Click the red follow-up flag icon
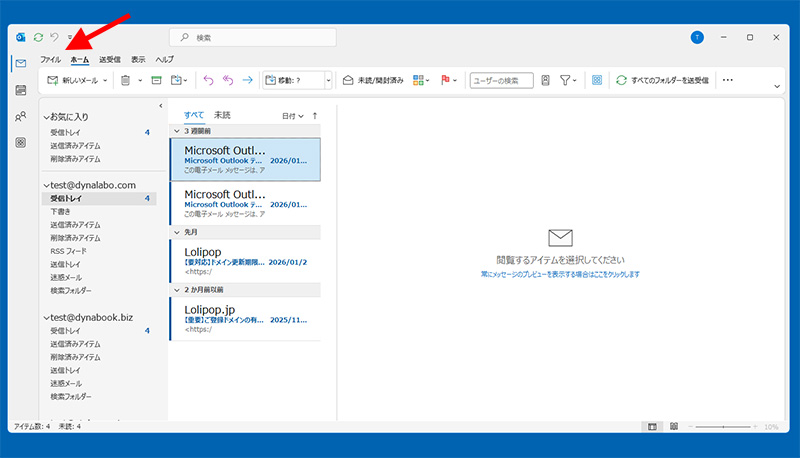The width and height of the screenshot is (800, 458). coord(444,80)
